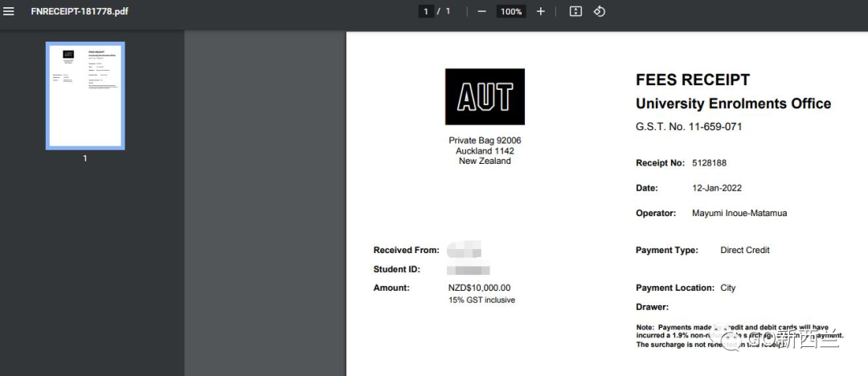This screenshot has width=868, height=376.
Task: Click the Payment Location City value
Action: (728, 288)
